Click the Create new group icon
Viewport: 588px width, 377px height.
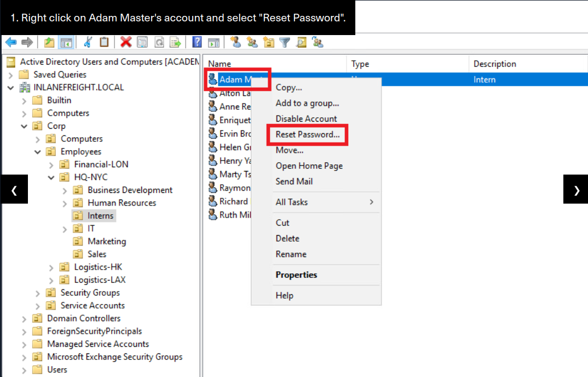point(252,42)
